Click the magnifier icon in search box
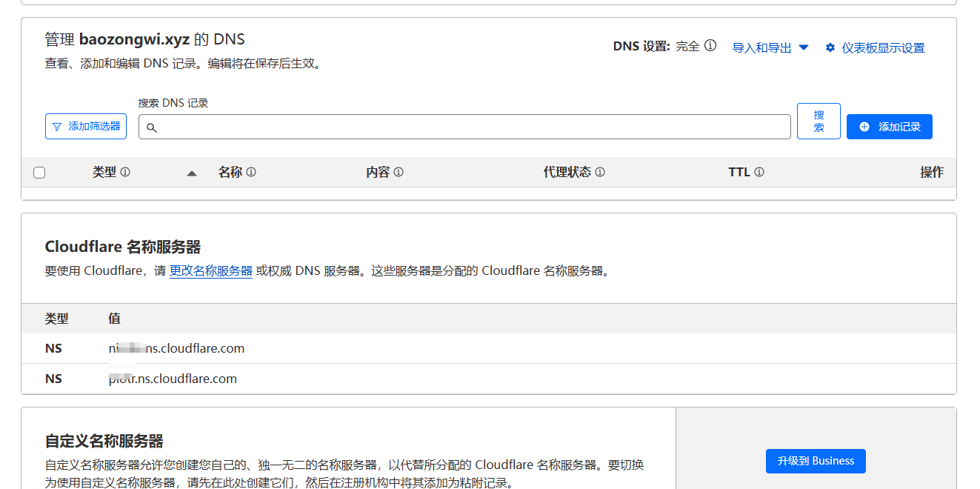The width and height of the screenshot is (980, 489). [152, 127]
